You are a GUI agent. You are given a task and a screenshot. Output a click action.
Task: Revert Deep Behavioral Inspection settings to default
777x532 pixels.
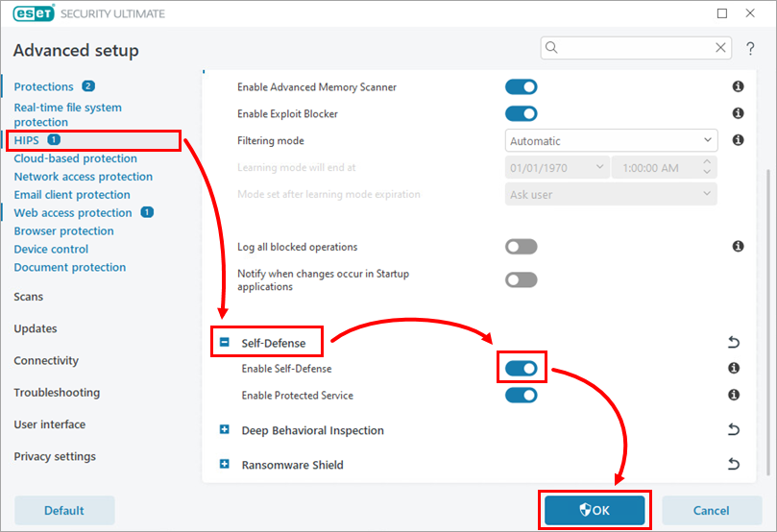734,430
